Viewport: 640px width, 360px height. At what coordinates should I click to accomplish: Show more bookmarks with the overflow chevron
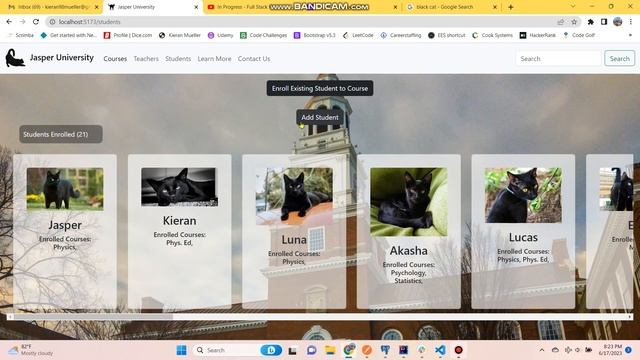click(630, 35)
